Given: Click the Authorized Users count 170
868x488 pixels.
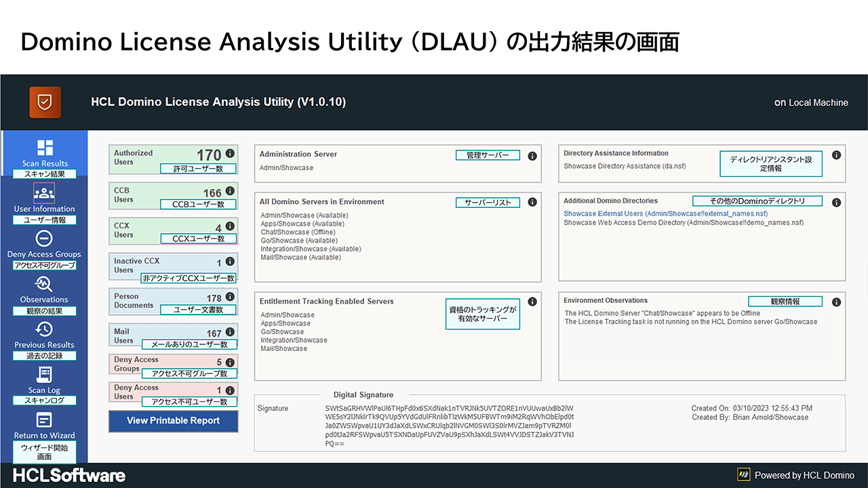Looking at the screenshot, I should [x=209, y=156].
